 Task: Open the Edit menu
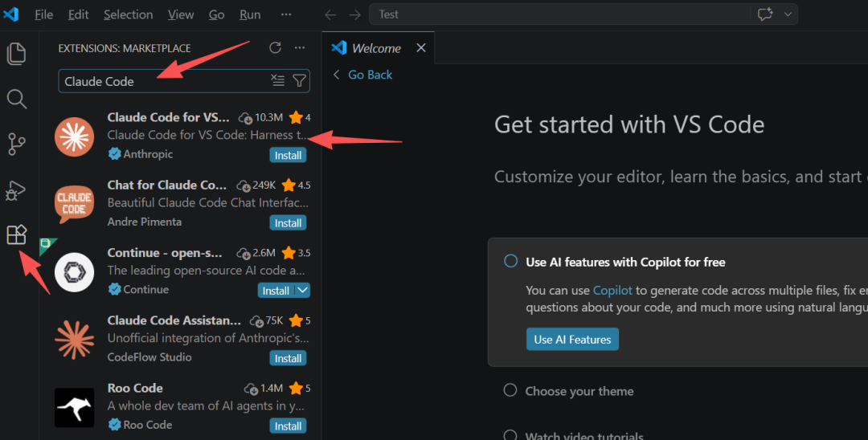point(78,14)
